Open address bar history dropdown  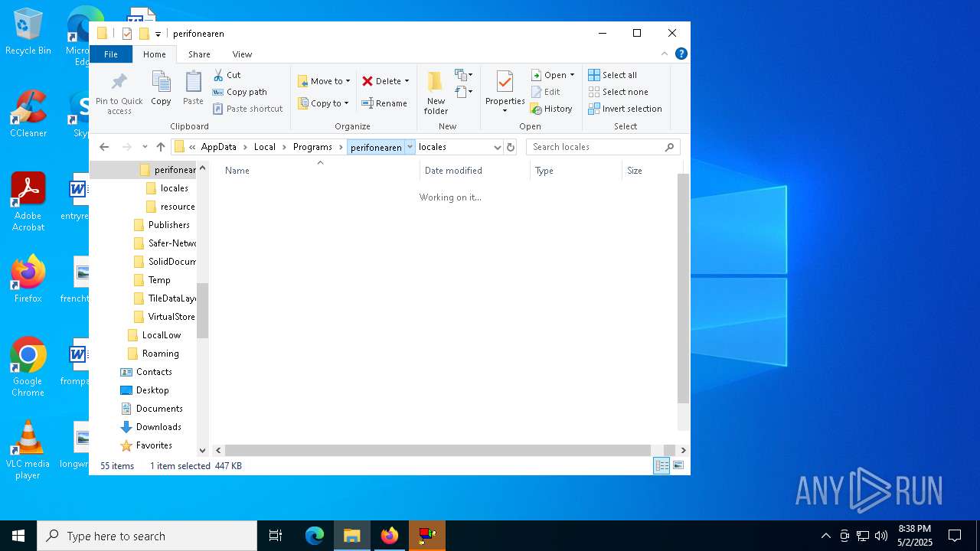click(497, 147)
